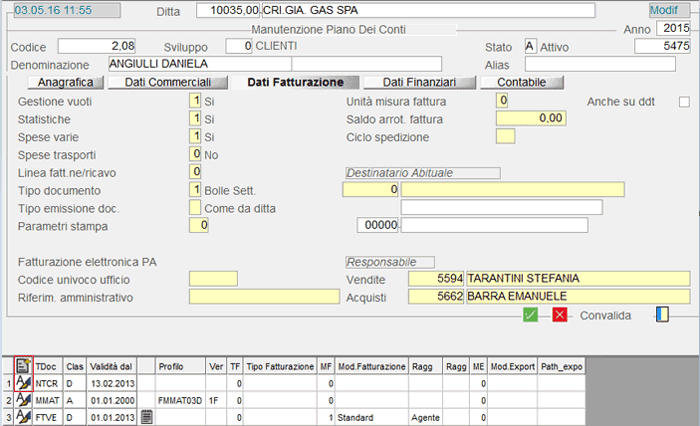
Task: Click the edit icon on MMAT row
Action: (x=24, y=399)
